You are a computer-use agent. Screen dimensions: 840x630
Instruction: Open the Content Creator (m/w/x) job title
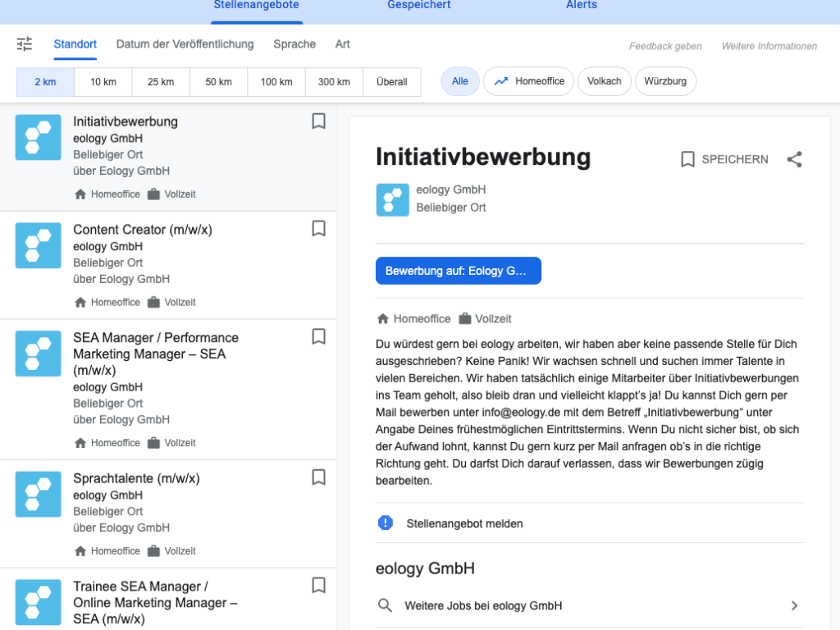click(143, 230)
